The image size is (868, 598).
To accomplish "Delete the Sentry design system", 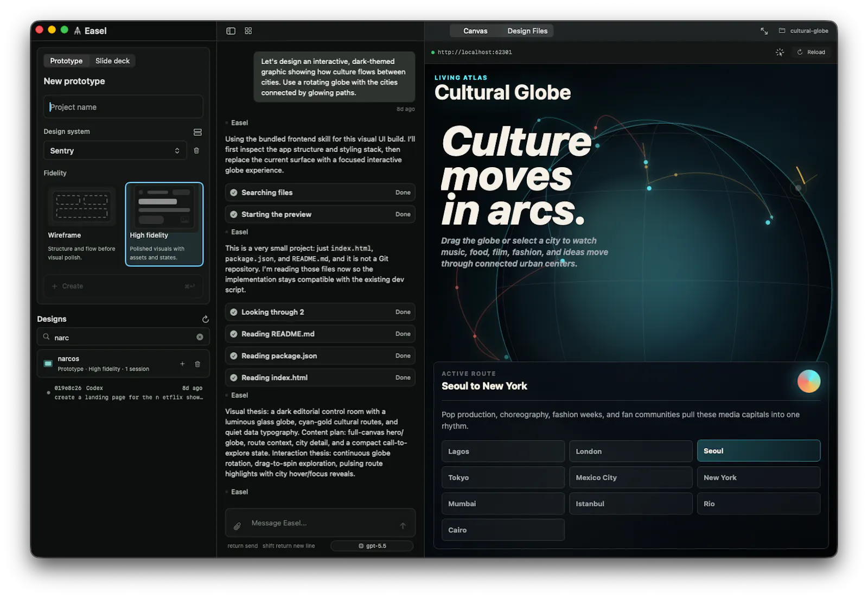I will click(196, 151).
